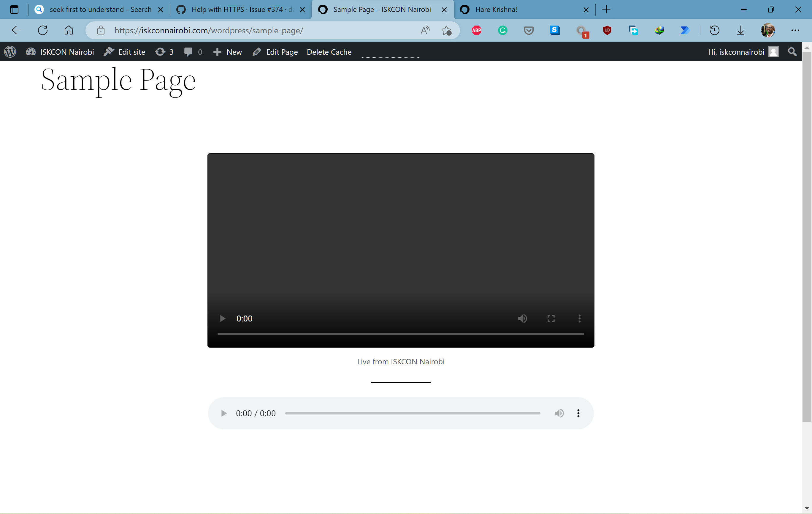Open the Grammarly extension icon
This screenshot has width=812, height=514.
(502, 30)
